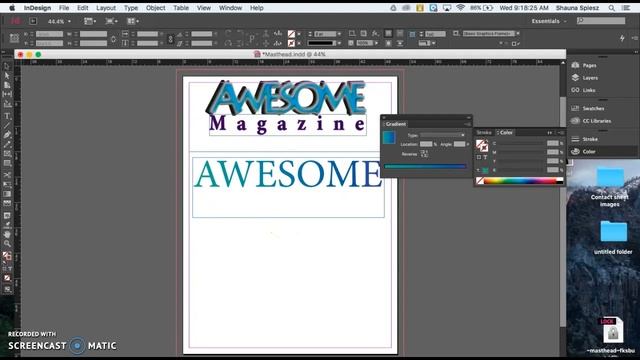
Task: Toggle constrain proportions for scaling
Action: click(x=171, y=39)
